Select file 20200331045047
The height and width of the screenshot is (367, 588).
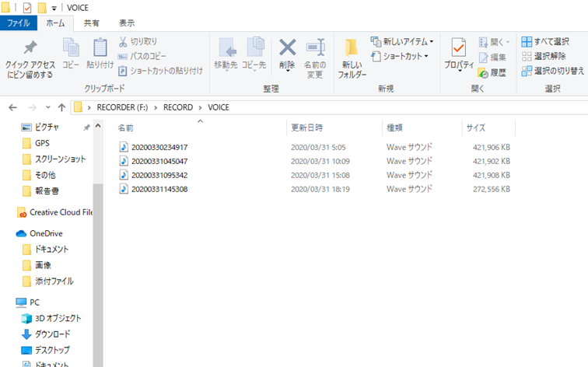(159, 161)
